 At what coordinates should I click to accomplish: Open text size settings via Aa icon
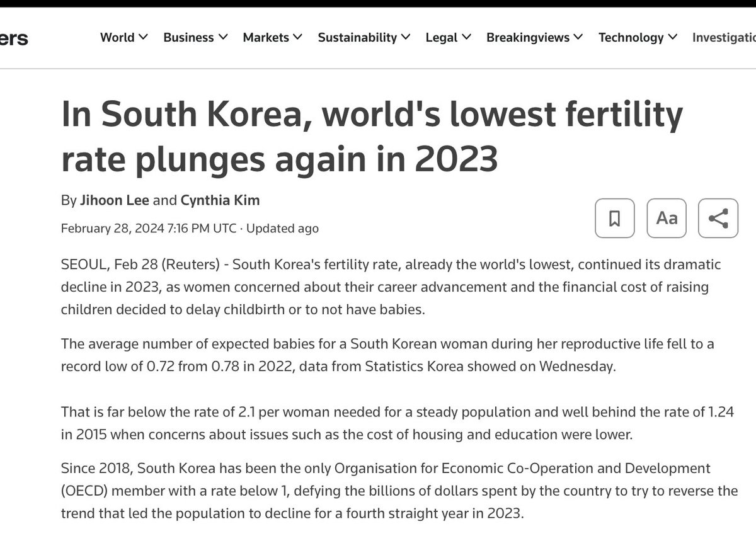666,218
